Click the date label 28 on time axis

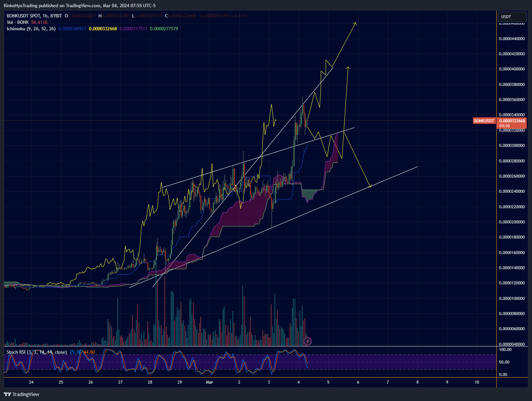click(150, 382)
